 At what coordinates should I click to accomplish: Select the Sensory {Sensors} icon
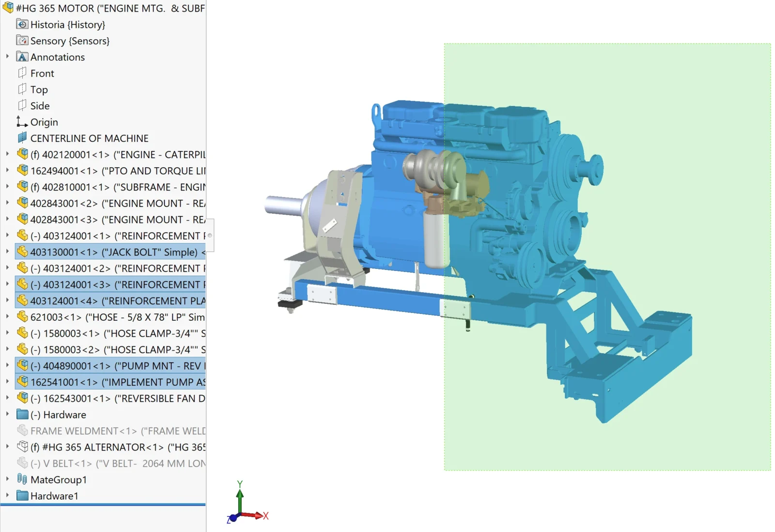click(22, 41)
